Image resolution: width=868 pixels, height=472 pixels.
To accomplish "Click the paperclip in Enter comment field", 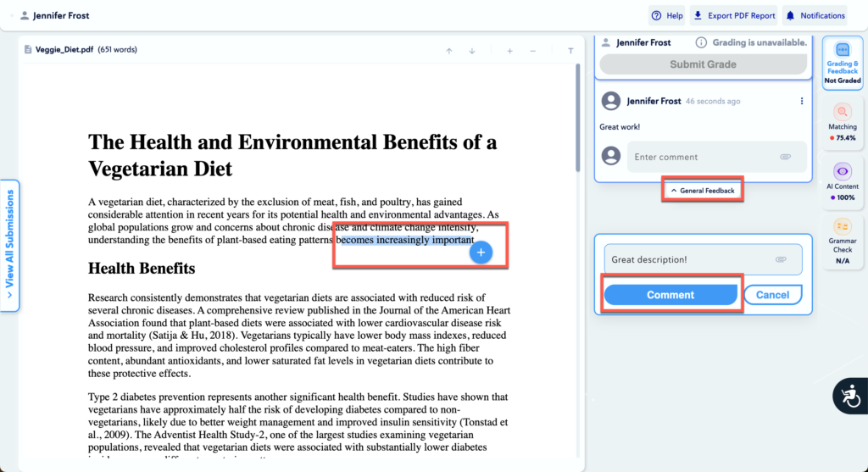I will pyautogui.click(x=786, y=157).
